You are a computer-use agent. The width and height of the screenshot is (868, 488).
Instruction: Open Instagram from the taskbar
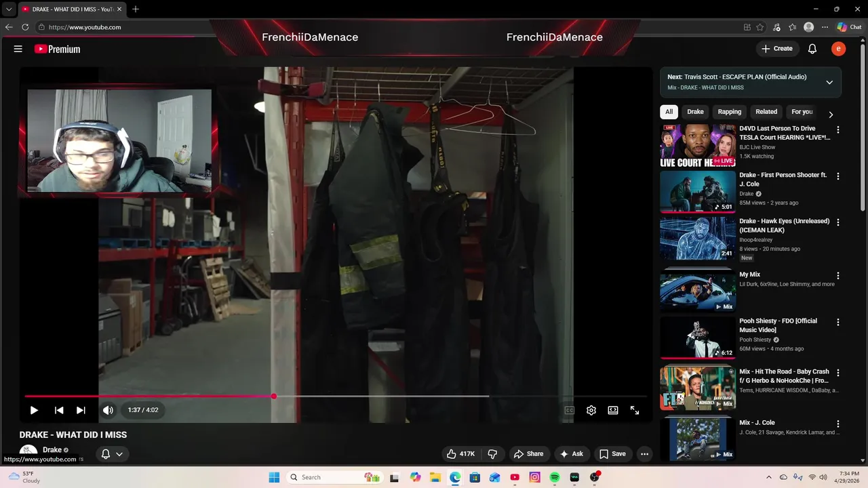click(x=534, y=477)
